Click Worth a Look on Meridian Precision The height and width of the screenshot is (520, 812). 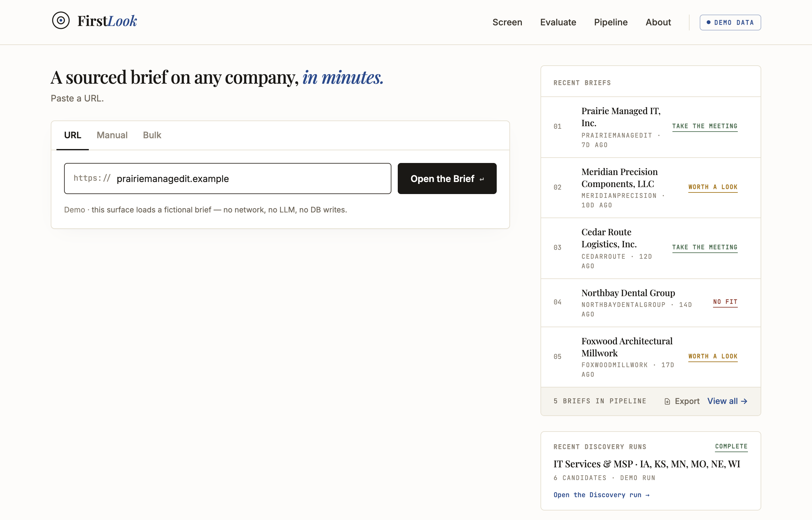click(x=713, y=187)
